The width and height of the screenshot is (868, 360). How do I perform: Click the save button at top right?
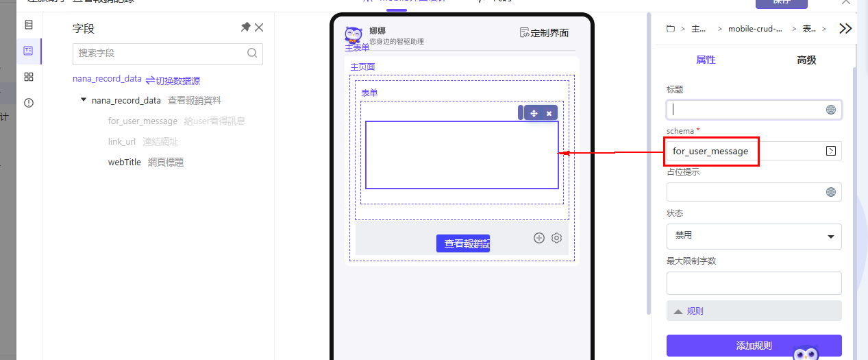point(781,3)
